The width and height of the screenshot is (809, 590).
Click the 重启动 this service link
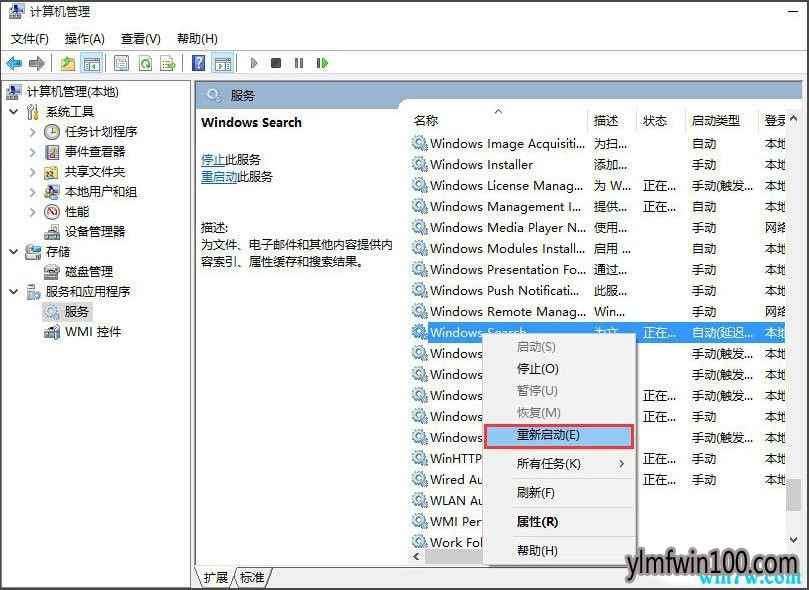219,177
